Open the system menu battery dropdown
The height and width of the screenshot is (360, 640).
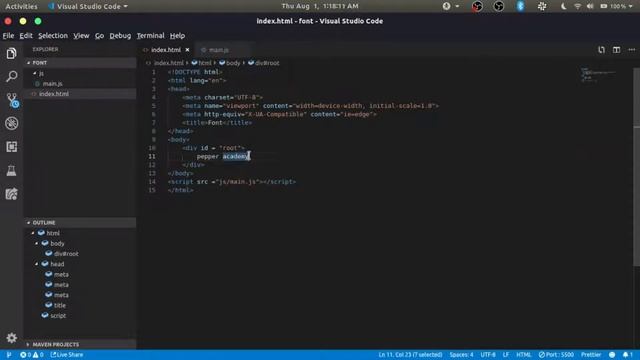point(616,6)
